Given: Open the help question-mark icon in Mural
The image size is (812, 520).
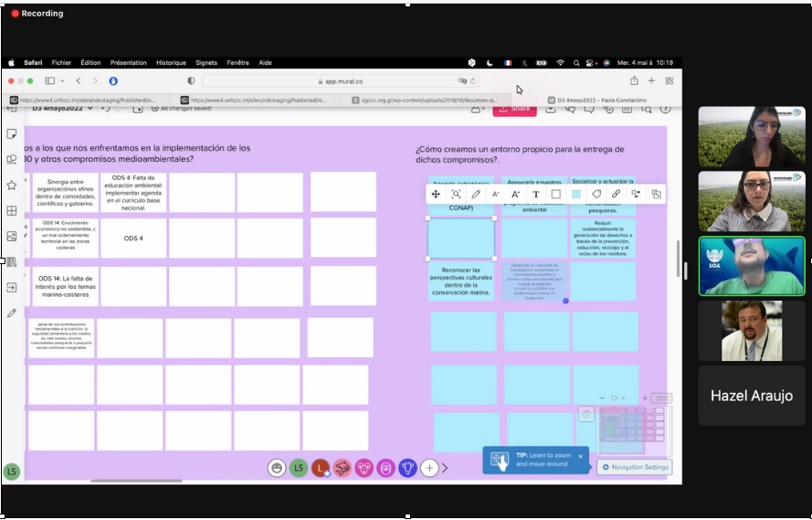Looking at the screenshot, I should [666, 110].
